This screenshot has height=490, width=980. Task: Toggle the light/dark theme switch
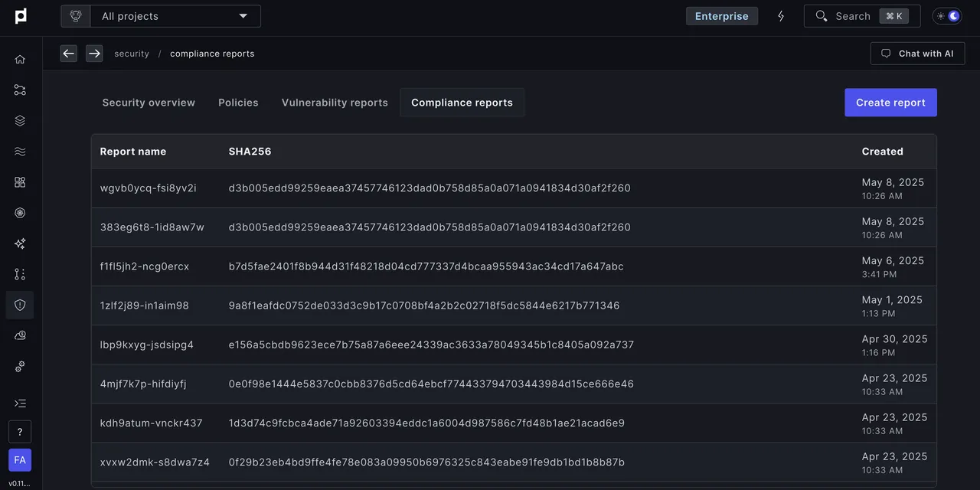click(x=947, y=16)
